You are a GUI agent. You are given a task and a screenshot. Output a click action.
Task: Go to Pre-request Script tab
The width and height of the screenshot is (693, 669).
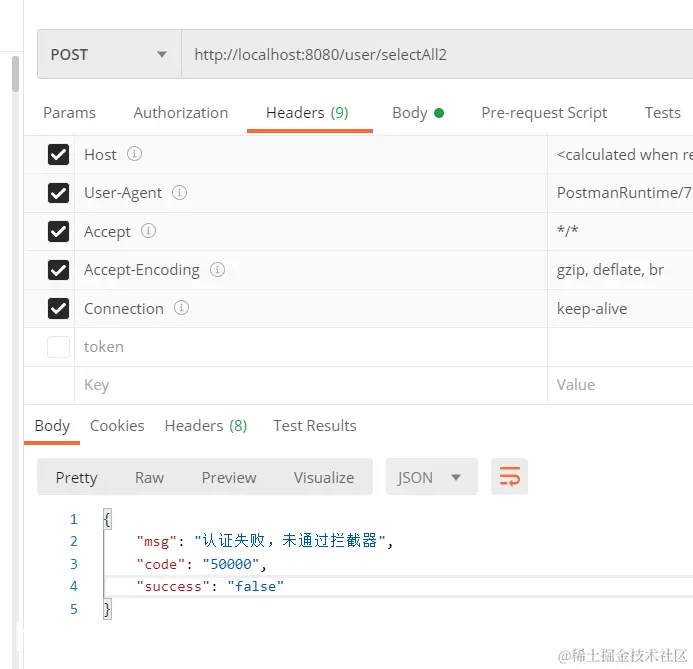coord(544,113)
